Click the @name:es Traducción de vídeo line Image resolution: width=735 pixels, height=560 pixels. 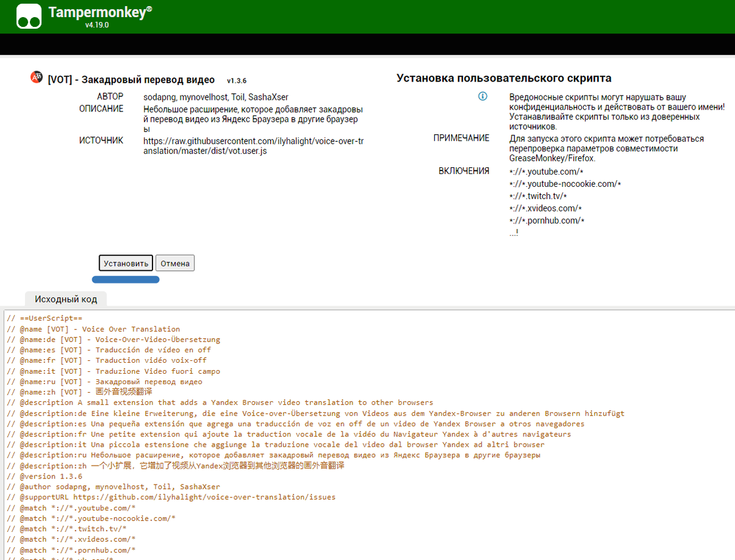tap(109, 350)
